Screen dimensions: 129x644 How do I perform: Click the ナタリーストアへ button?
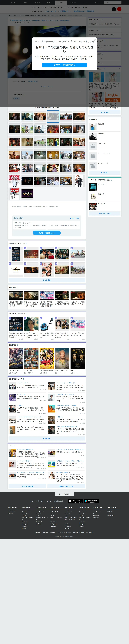pyautogui.click(x=105, y=213)
